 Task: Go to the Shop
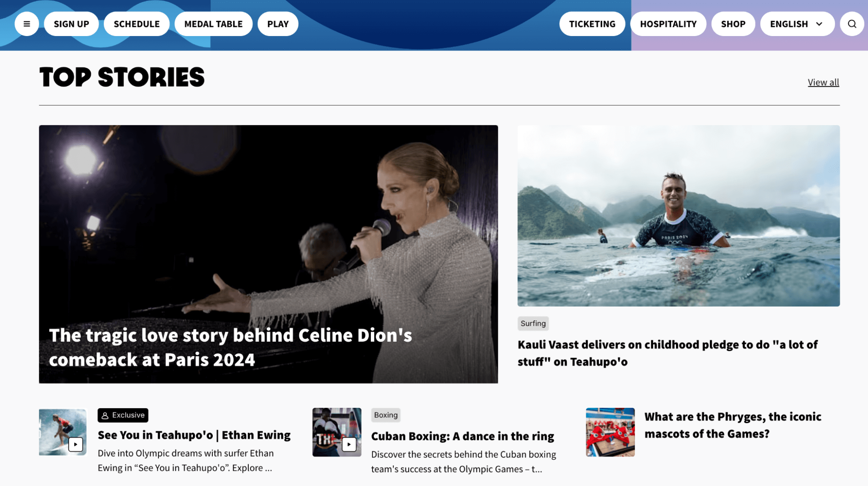click(733, 24)
